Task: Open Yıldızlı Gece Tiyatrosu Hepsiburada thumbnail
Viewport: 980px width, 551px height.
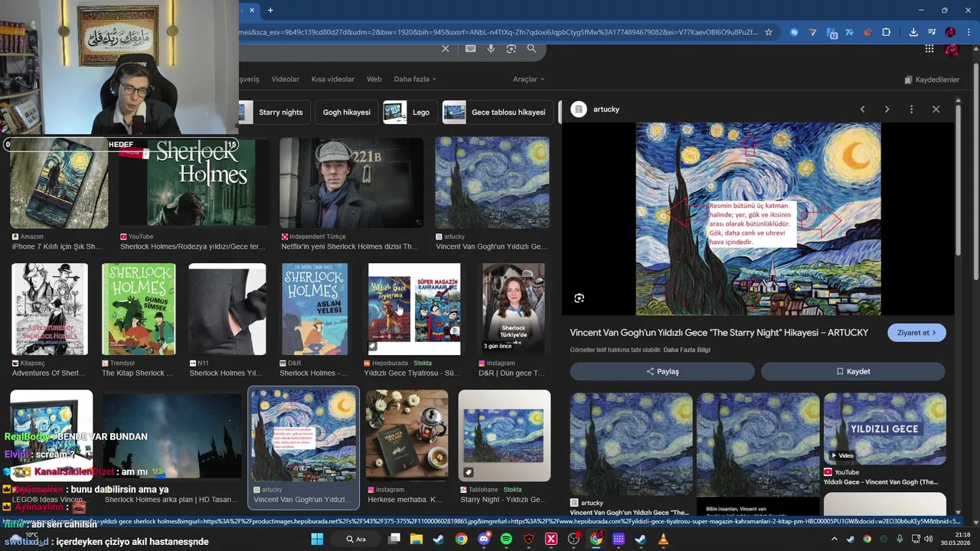Action: point(414,309)
